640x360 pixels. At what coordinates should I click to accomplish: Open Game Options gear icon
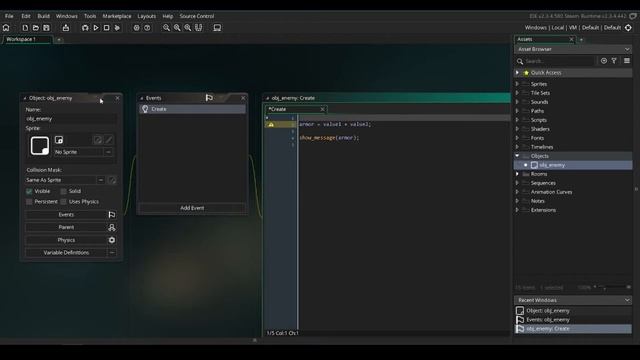[136, 28]
